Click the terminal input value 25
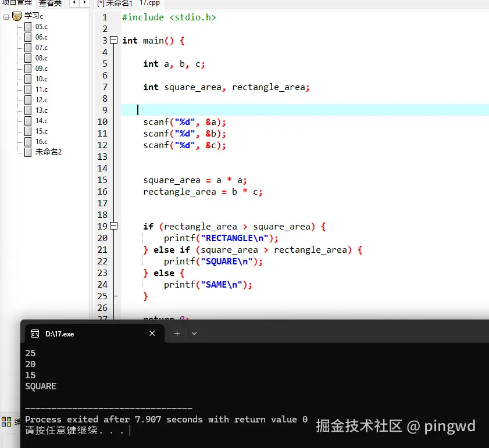 point(30,353)
